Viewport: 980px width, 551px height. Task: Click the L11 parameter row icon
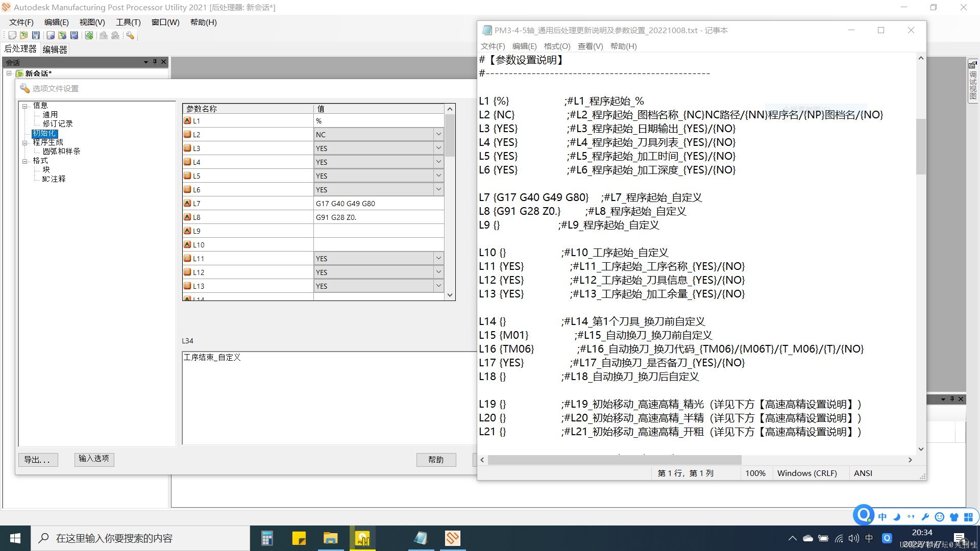coord(187,259)
